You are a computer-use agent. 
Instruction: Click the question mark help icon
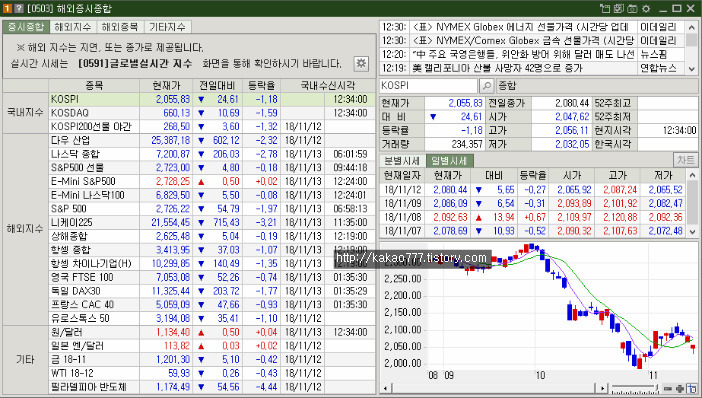tap(19, 9)
